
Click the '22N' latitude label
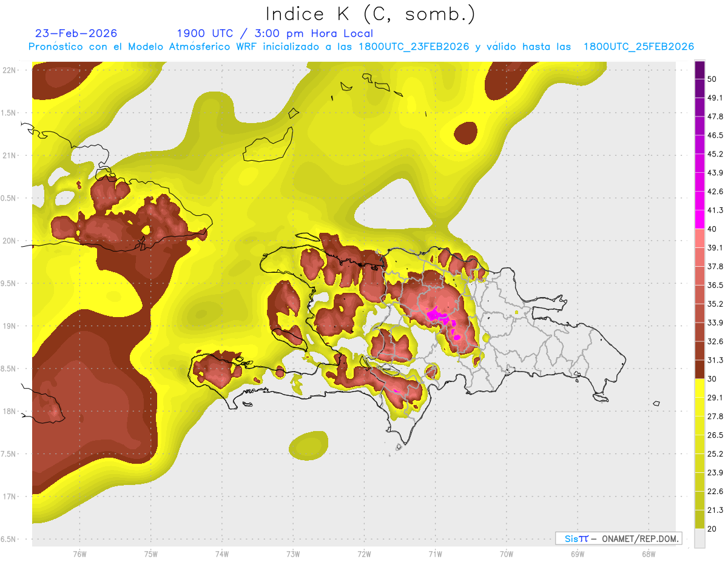click(x=9, y=70)
